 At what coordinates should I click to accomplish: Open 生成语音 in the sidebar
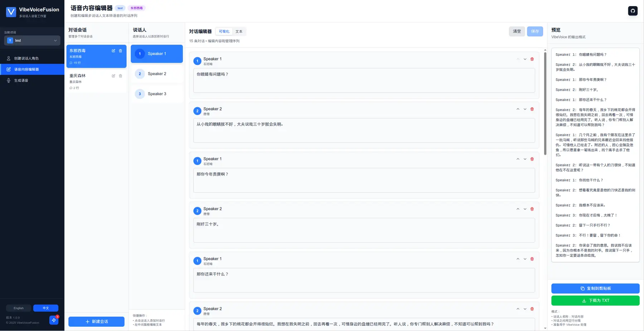(21, 80)
